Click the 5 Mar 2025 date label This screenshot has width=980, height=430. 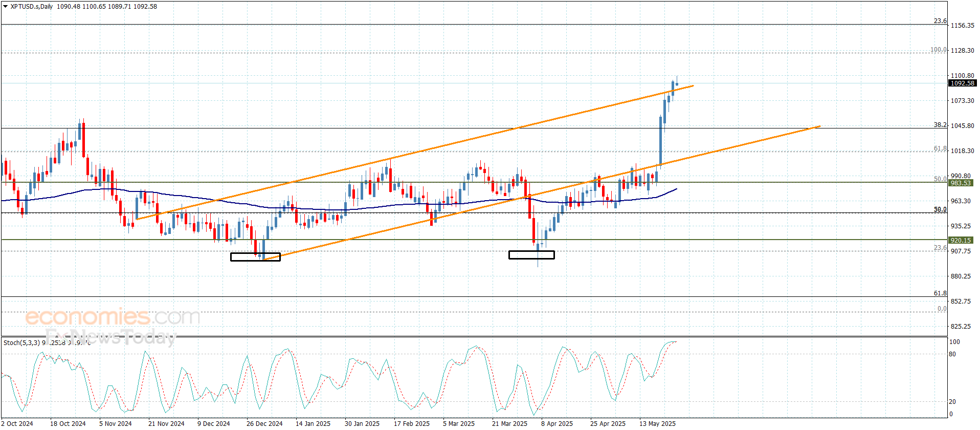(x=459, y=424)
